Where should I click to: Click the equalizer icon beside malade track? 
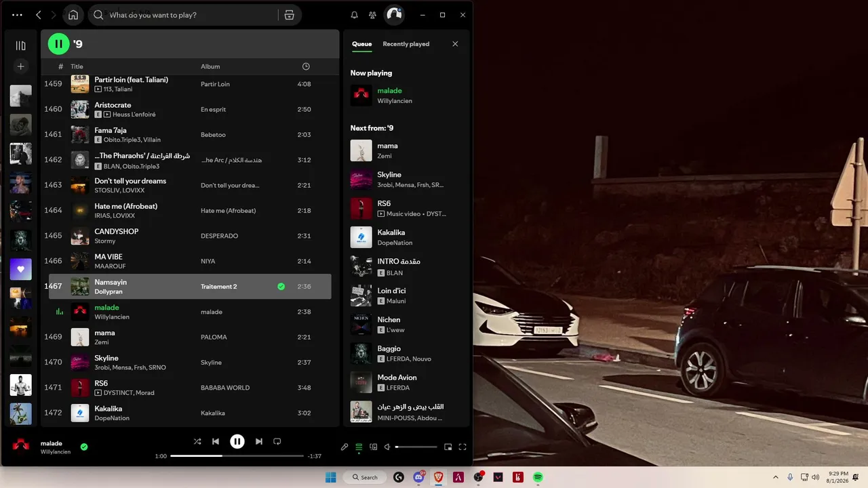tap(59, 312)
